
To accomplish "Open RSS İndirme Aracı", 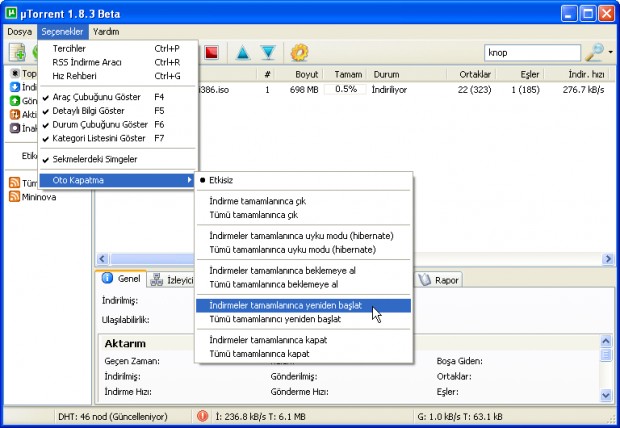I will 118,62.
